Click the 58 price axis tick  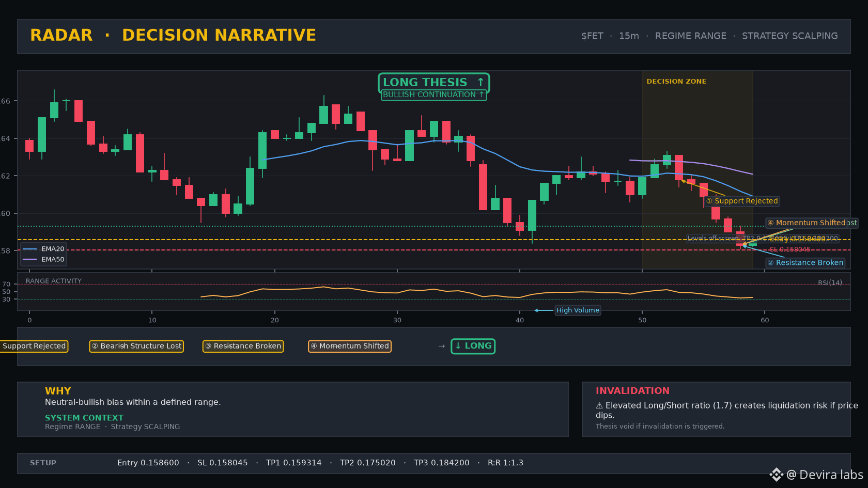[x=5, y=251]
